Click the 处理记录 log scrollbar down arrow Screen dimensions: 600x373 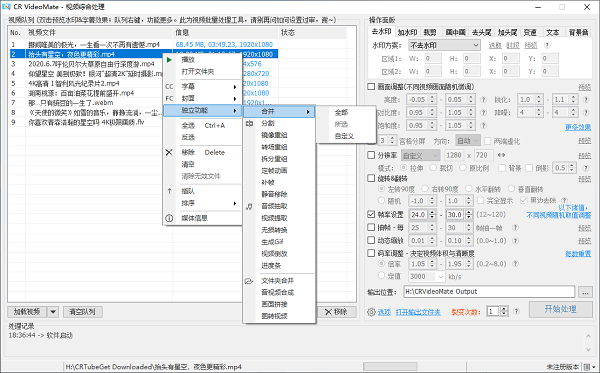588,349
